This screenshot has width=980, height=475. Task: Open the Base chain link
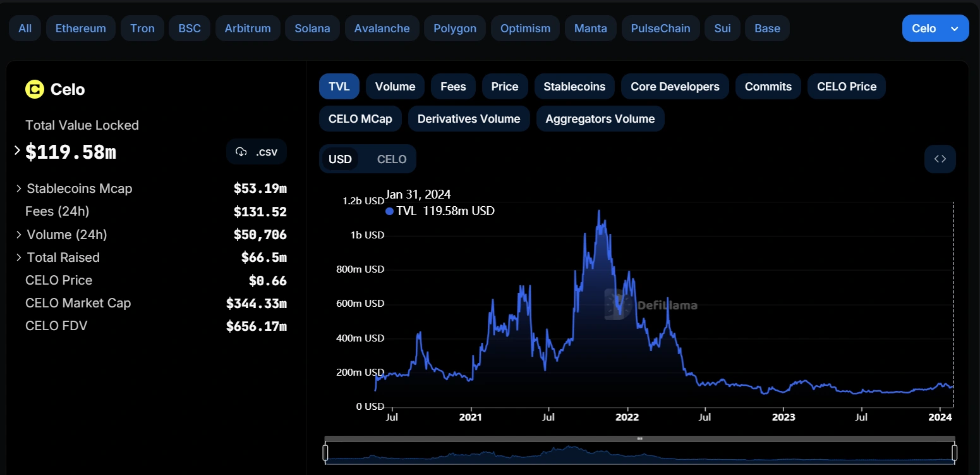click(767, 28)
